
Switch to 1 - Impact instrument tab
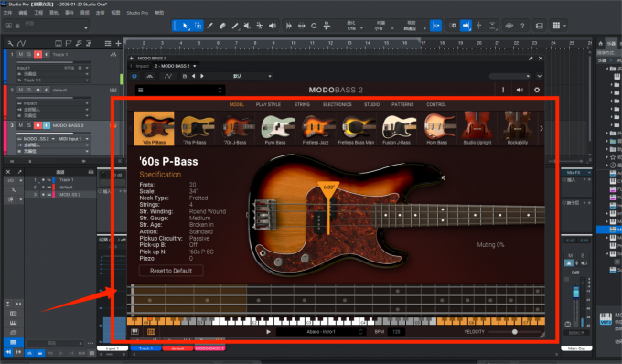(140, 66)
